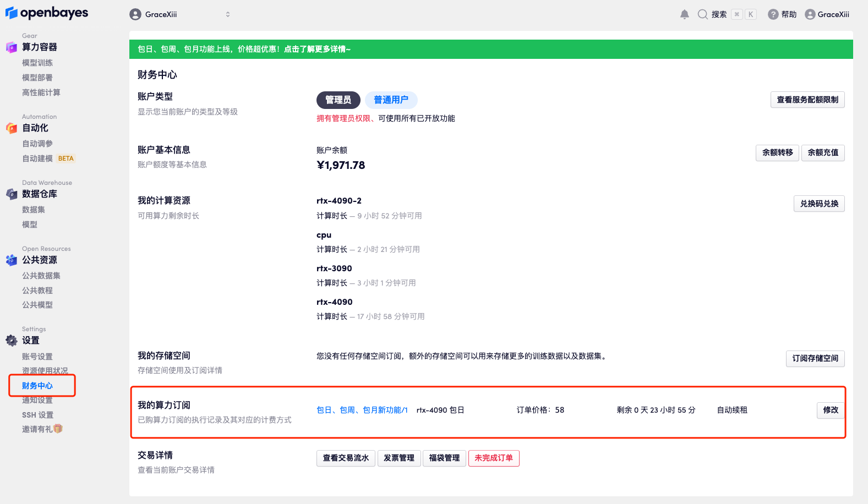
Task: Open GraceXiii avatar in top right
Action: click(810, 14)
